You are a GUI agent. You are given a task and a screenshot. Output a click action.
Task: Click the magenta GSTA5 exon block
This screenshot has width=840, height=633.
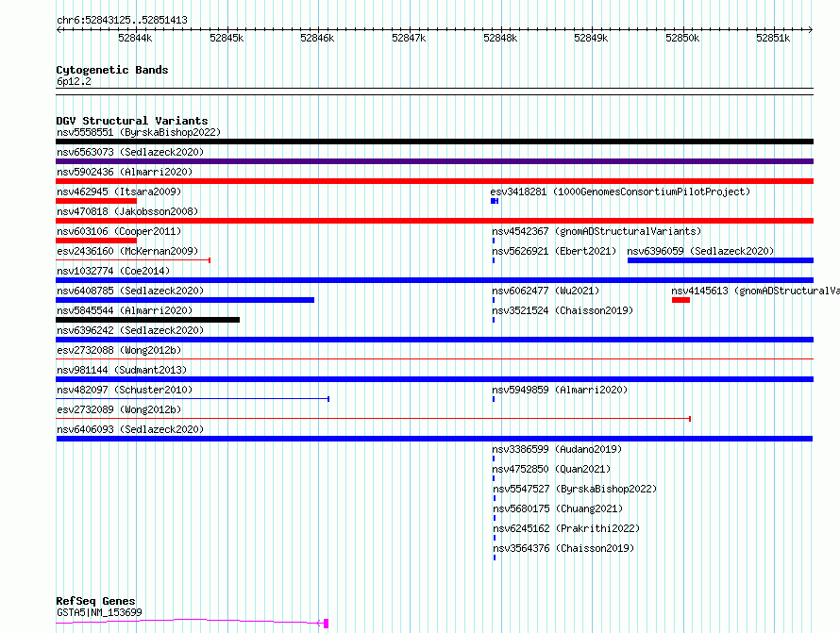[326, 624]
